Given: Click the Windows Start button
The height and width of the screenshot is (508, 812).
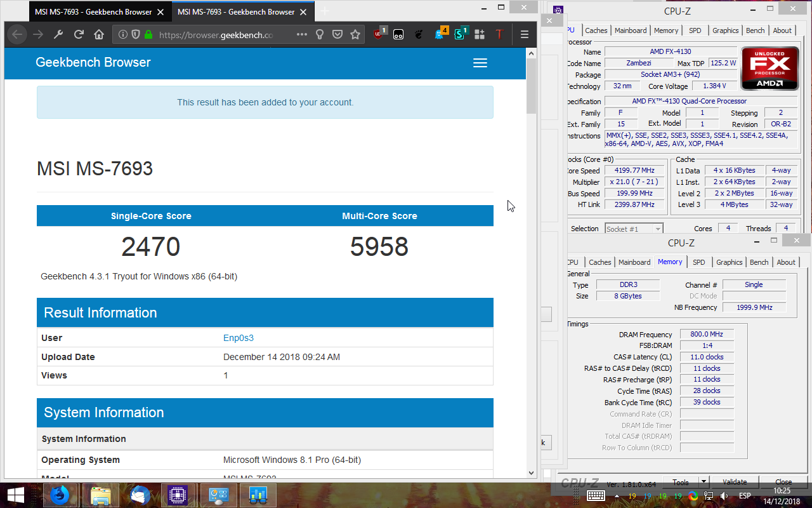Looking at the screenshot, I should click(x=15, y=495).
